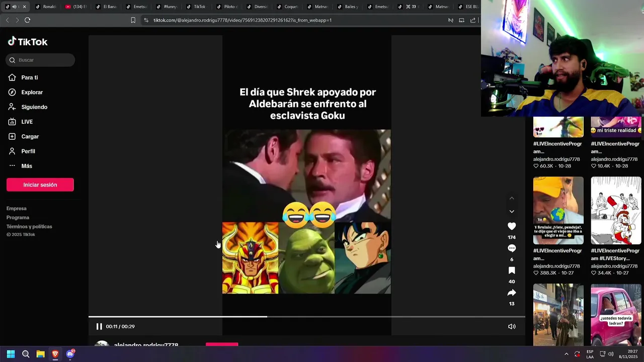This screenshot has height=362, width=644.
Task: Click the browser back arrow
Action: tap(7, 20)
